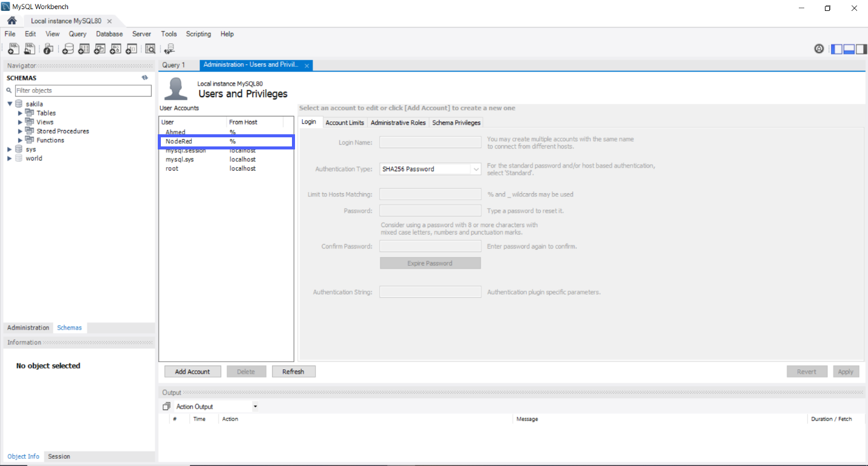Open the object inspector toolbar icon
This screenshot has height=466, width=868.
pos(49,49)
